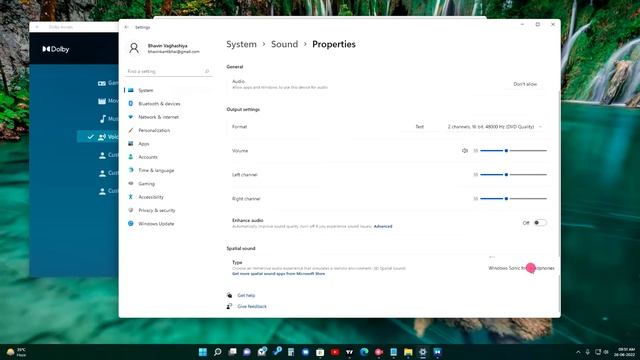Image resolution: width=640 pixels, height=360 pixels.
Task: Click the Get help link
Action: pyautogui.click(x=246, y=295)
